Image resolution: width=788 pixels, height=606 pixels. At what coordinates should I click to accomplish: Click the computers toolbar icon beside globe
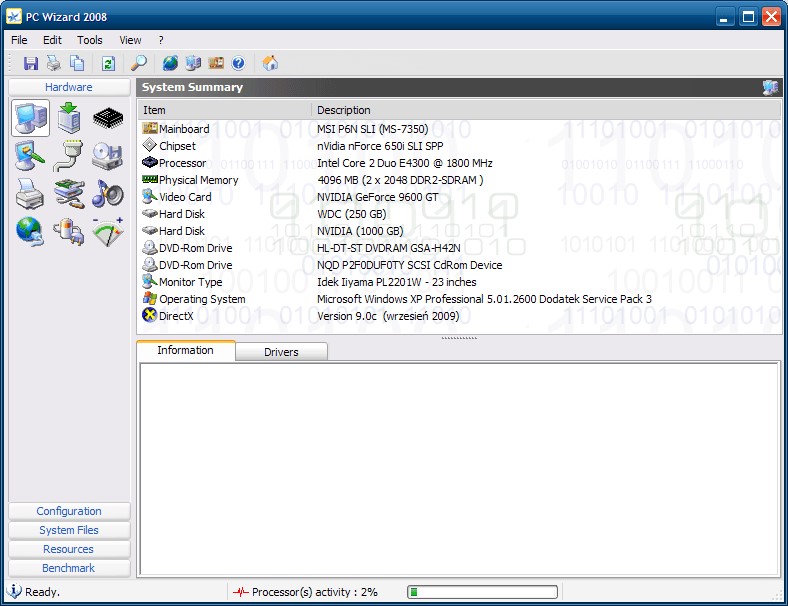tap(193, 63)
